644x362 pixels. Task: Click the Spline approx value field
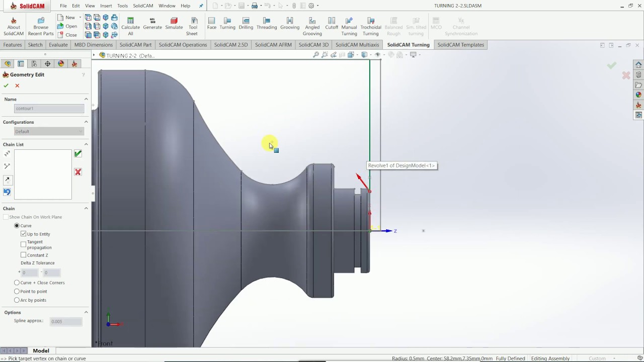click(66, 321)
